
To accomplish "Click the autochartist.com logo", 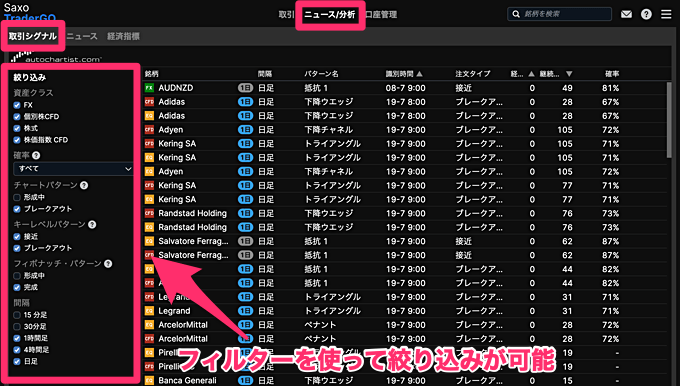I will [56, 57].
